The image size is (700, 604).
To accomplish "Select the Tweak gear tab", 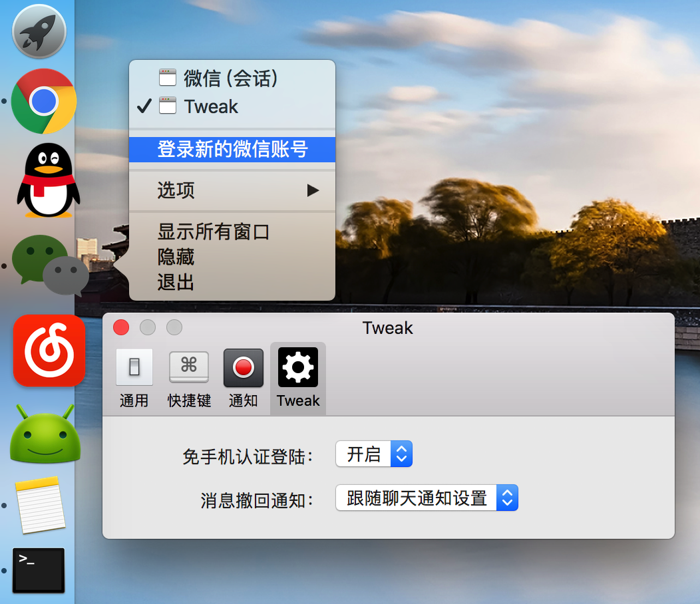I will (x=298, y=378).
